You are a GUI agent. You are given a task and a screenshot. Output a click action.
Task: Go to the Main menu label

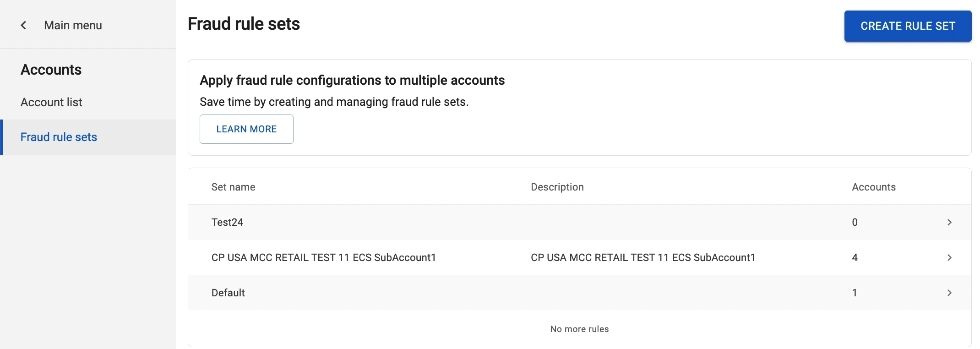tap(73, 25)
